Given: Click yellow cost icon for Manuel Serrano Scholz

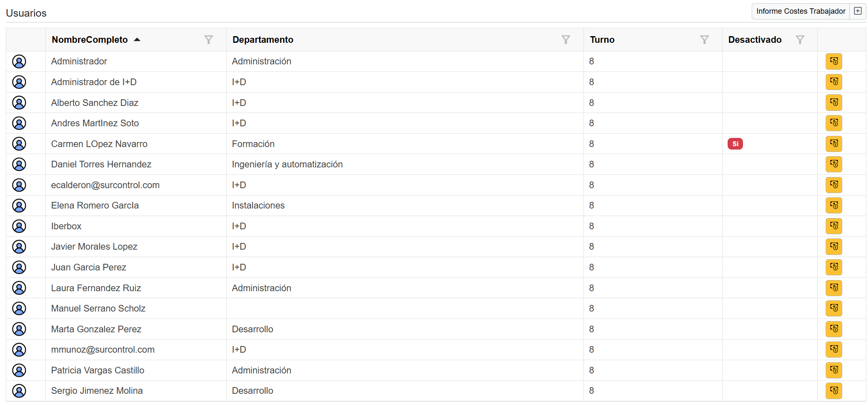Looking at the screenshot, I should point(834,308).
